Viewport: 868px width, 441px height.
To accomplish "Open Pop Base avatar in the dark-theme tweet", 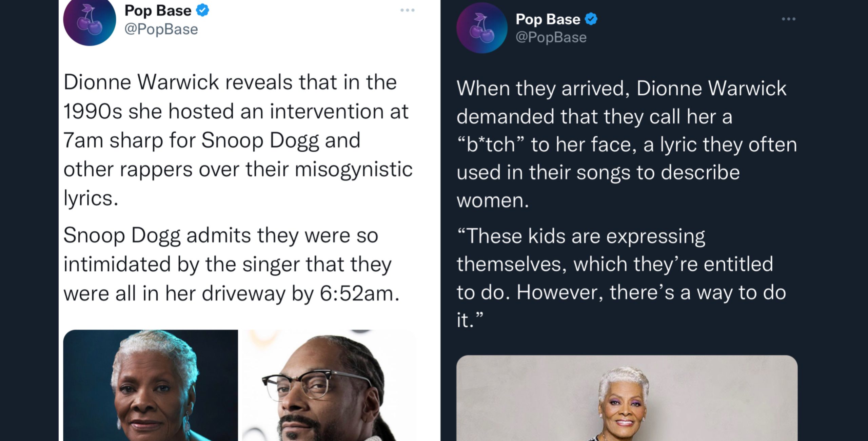I will (x=482, y=28).
